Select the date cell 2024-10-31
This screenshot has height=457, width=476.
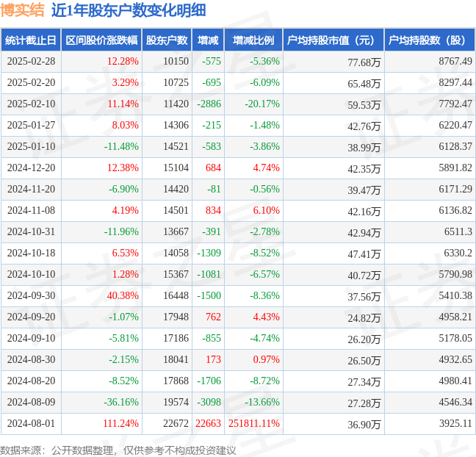click(x=32, y=231)
